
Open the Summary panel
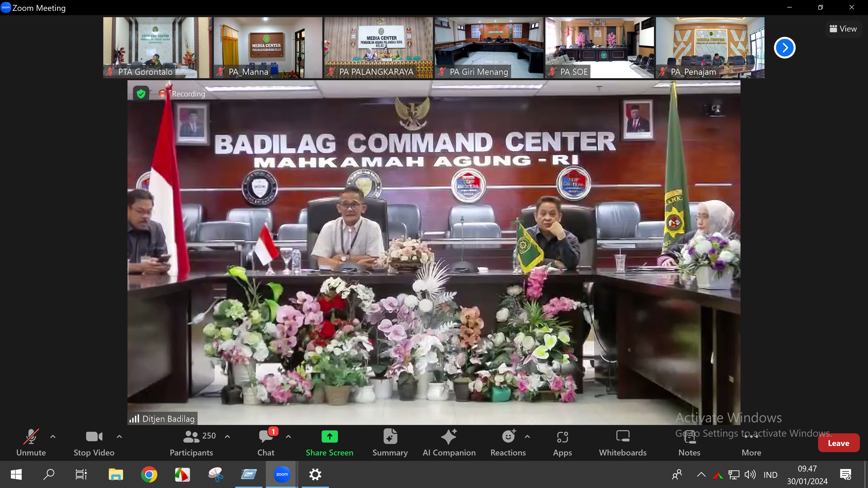click(x=390, y=442)
